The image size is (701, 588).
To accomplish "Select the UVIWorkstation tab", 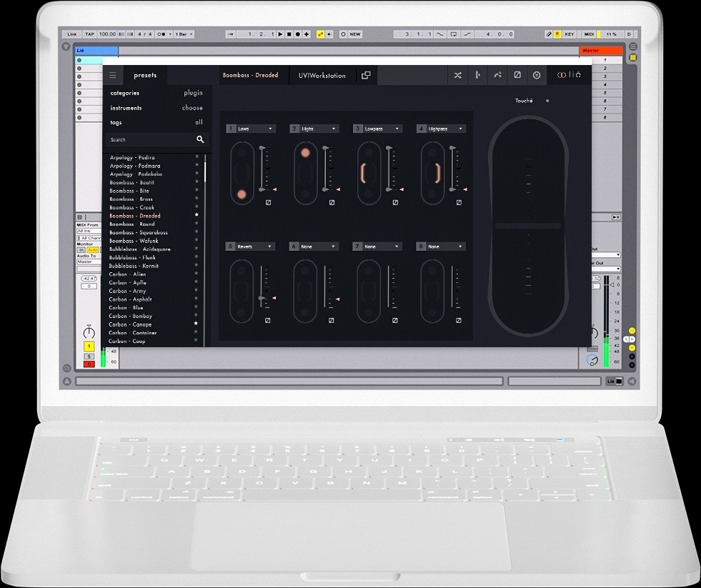I will point(322,75).
